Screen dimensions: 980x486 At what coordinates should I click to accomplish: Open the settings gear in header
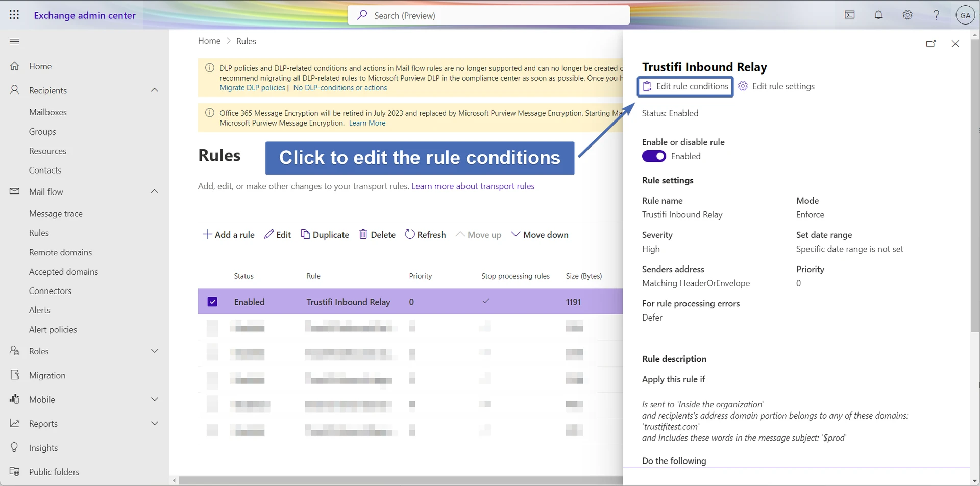coord(908,15)
